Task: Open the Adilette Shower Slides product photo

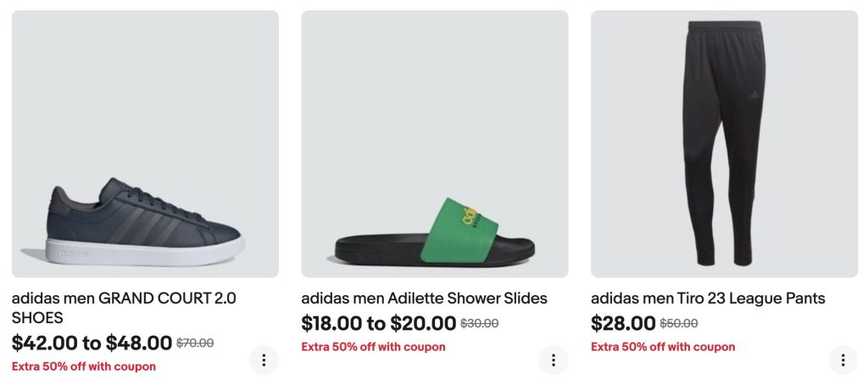Action: tap(435, 144)
